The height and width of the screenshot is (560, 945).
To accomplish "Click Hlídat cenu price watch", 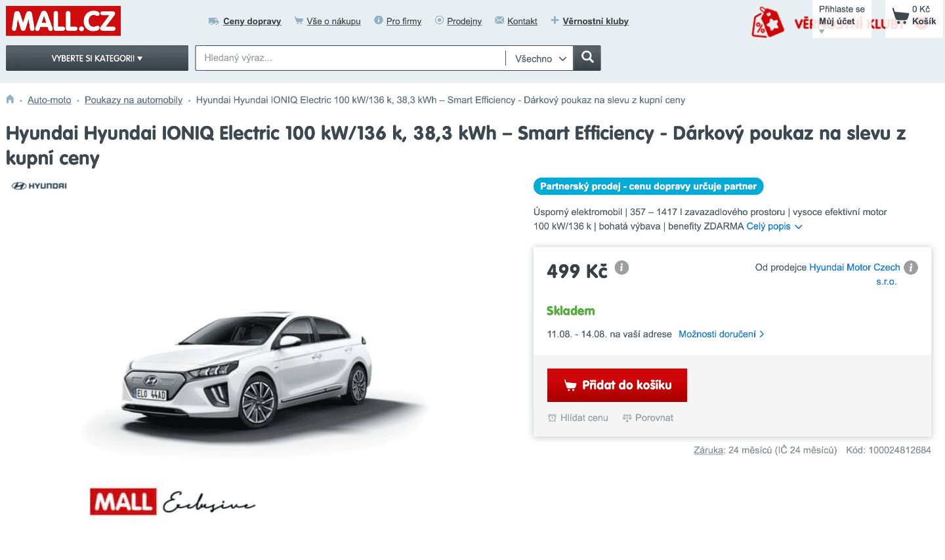I will [578, 418].
